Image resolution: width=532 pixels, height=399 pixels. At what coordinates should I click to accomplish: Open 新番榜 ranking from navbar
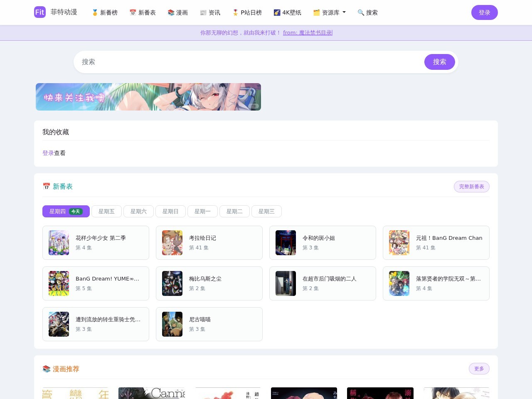(x=105, y=12)
